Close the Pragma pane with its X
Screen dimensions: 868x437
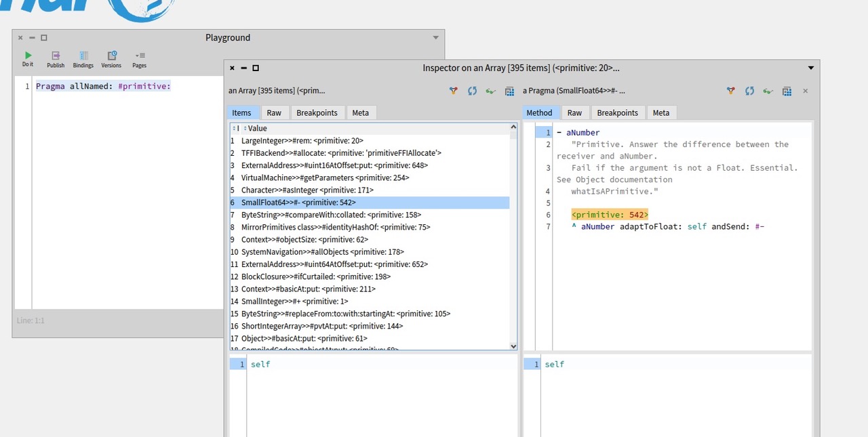pyautogui.click(x=806, y=91)
